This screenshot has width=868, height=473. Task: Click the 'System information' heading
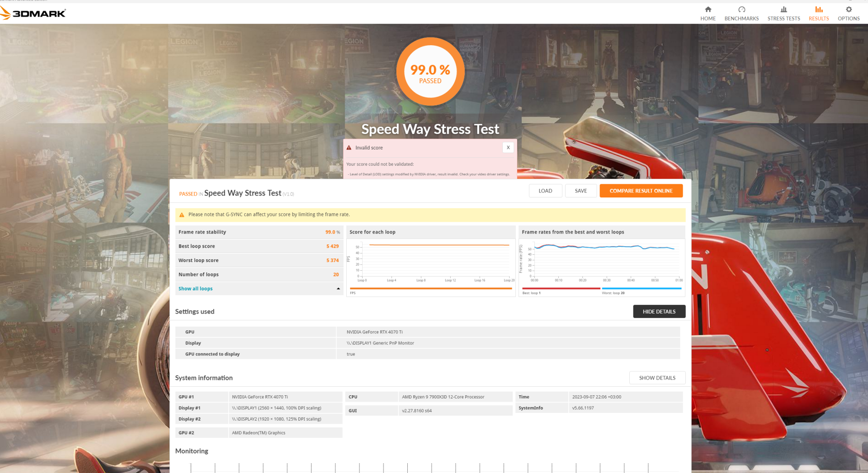pos(204,378)
